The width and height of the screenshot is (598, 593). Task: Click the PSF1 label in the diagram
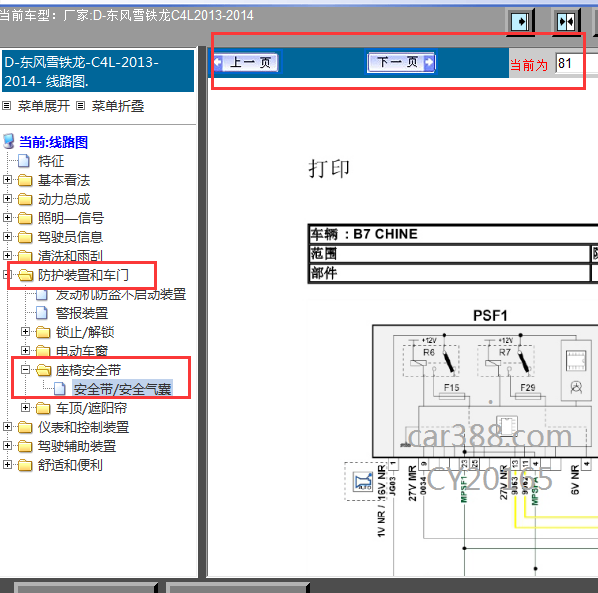click(x=490, y=315)
